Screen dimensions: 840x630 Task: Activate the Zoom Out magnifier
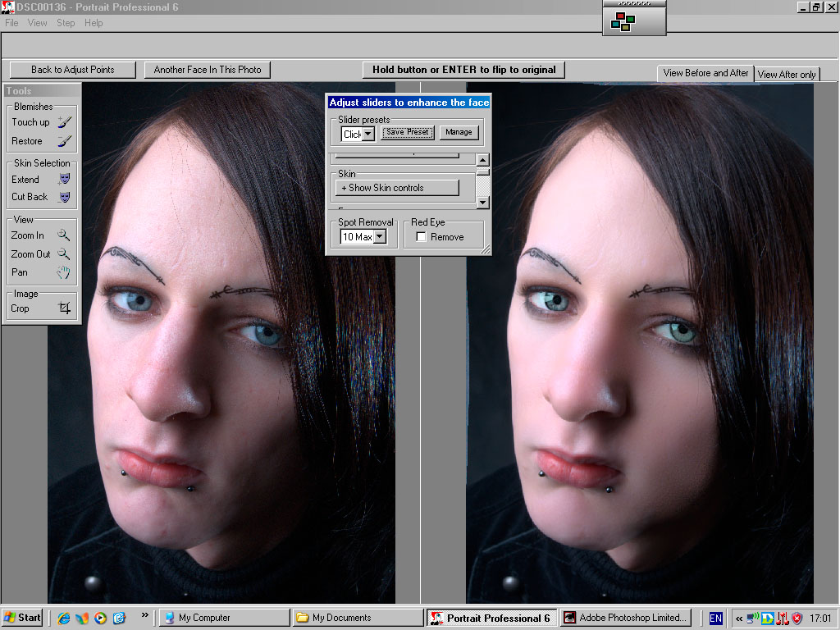point(42,254)
